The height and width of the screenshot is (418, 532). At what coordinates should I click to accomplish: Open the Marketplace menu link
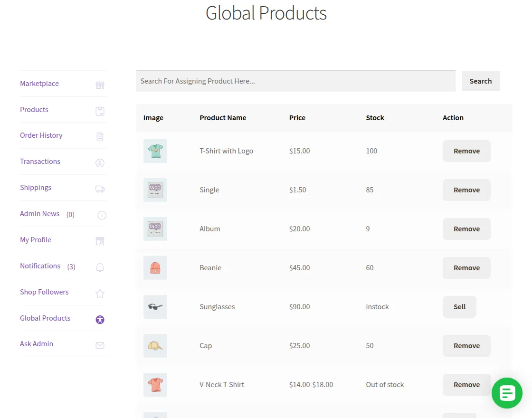point(39,84)
